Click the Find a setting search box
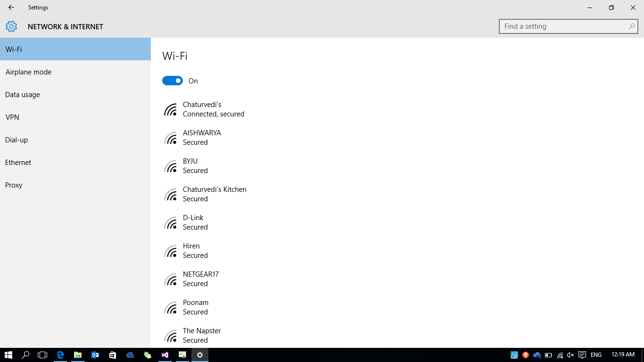This screenshot has height=362, width=644. click(x=568, y=26)
